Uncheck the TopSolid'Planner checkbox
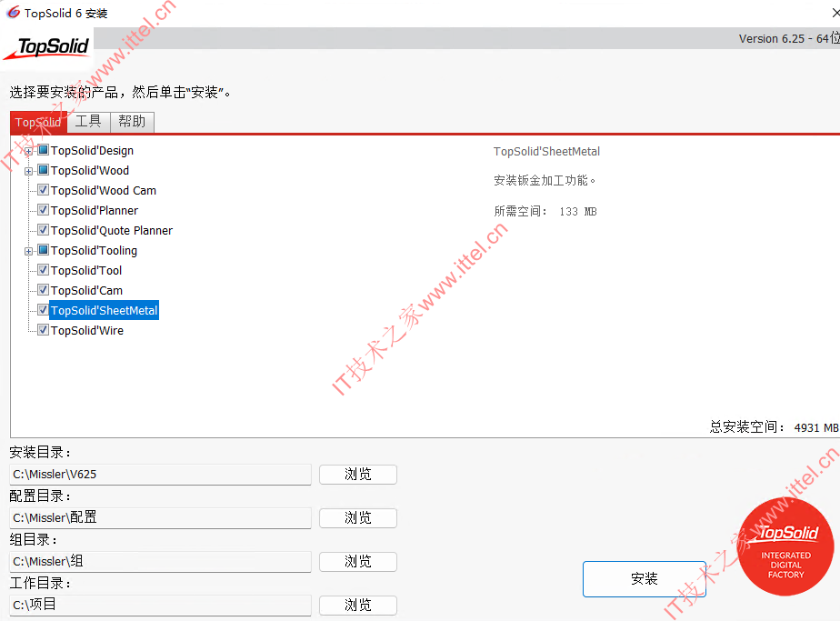Image resolution: width=840 pixels, height=621 pixels. 44,210
